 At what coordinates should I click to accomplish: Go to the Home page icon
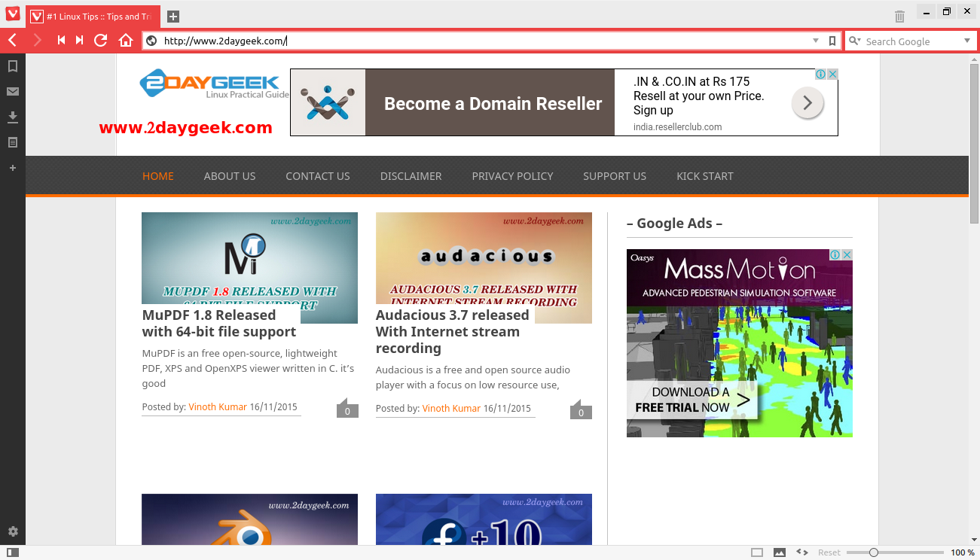[126, 41]
